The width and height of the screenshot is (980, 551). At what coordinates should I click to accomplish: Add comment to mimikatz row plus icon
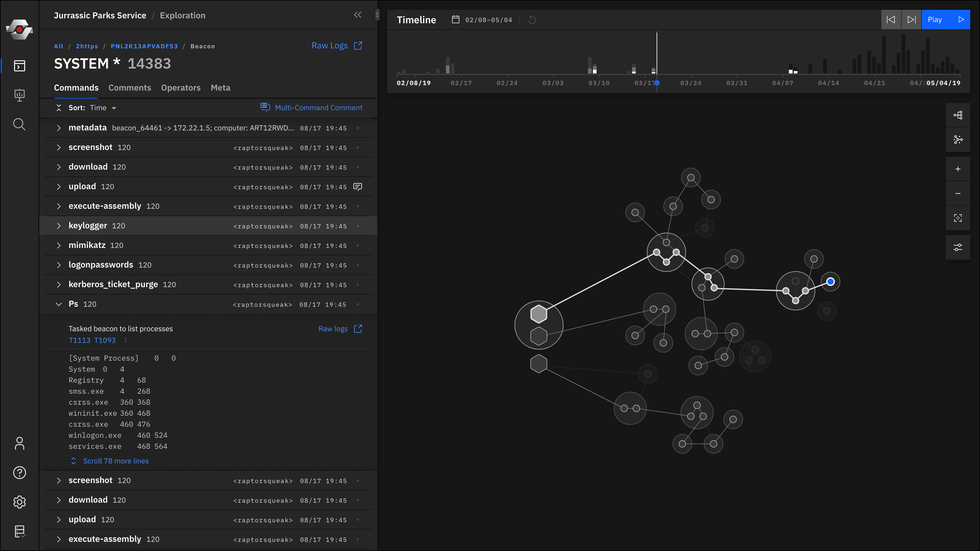click(358, 246)
